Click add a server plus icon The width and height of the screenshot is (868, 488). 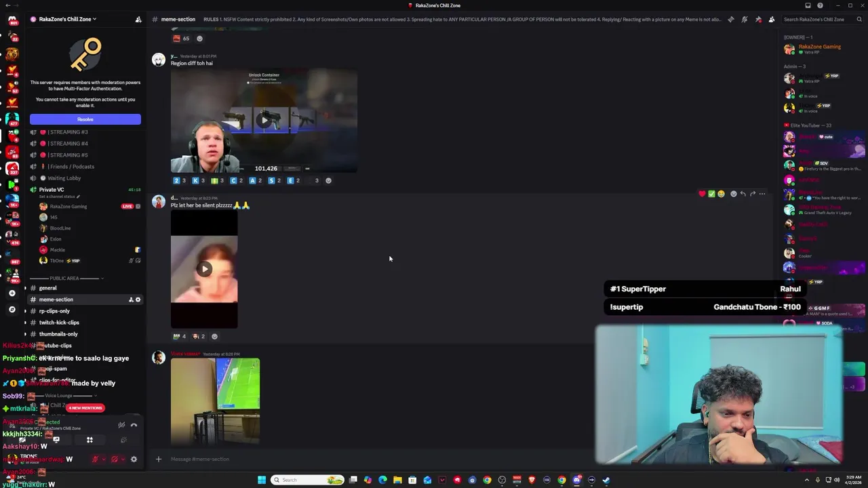(12, 293)
